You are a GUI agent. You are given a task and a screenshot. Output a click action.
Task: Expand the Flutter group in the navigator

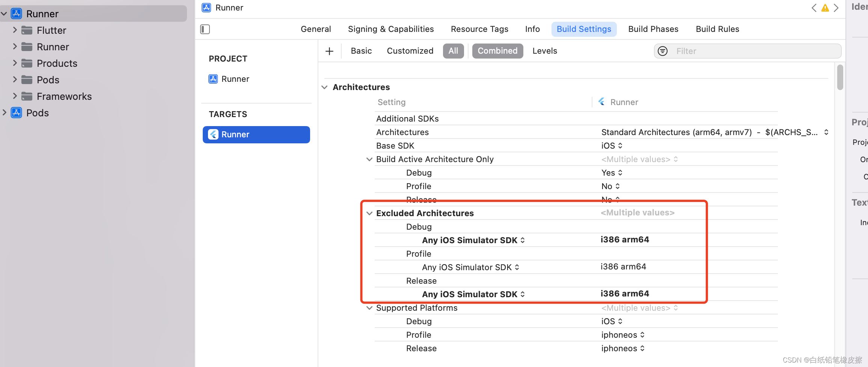click(x=14, y=30)
